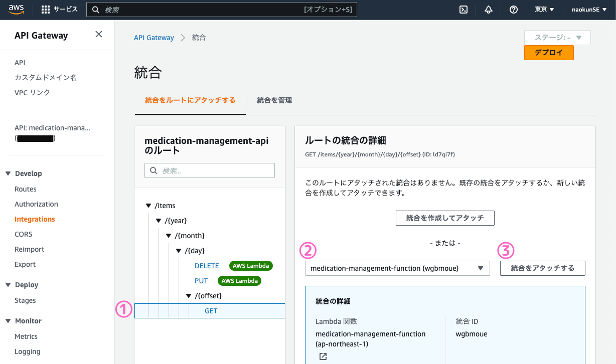Click the 統合 ID value wgbmoue
The image size is (616, 364).
click(472, 334)
